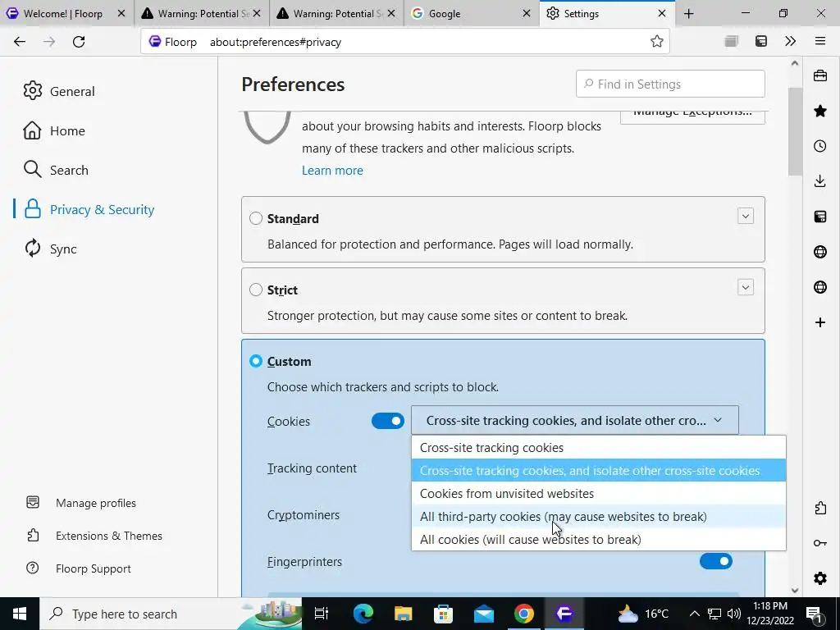Image resolution: width=840 pixels, height=630 pixels.
Task: Choose 'All cookies (will cause websites to break)'
Action: 598,540
